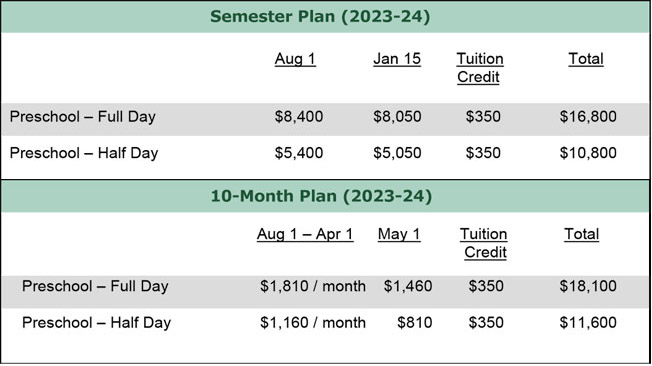Click the Total heading in Semester Plan

click(586, 59)
